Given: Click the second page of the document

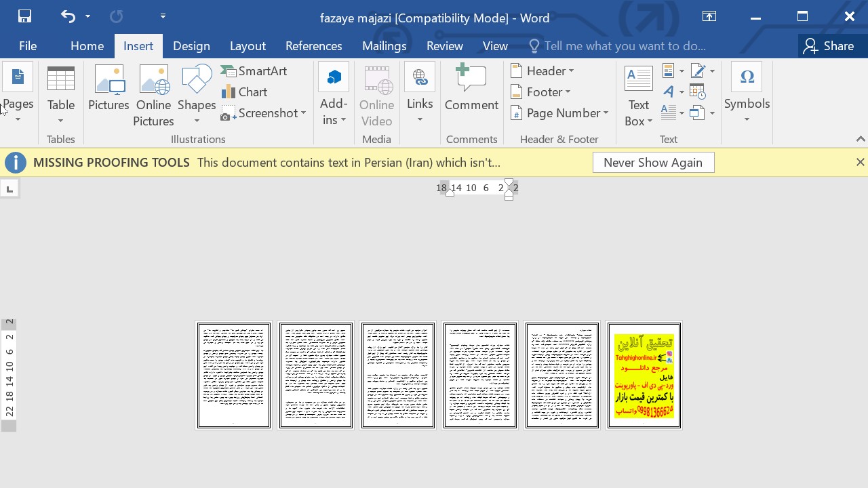Looking at the screenshot, I should pos(316,375).
